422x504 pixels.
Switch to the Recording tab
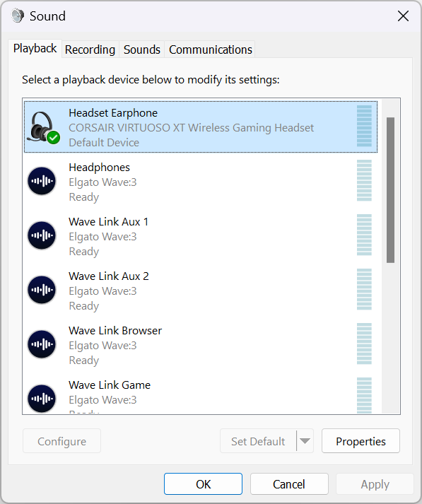tap(90, 49)
